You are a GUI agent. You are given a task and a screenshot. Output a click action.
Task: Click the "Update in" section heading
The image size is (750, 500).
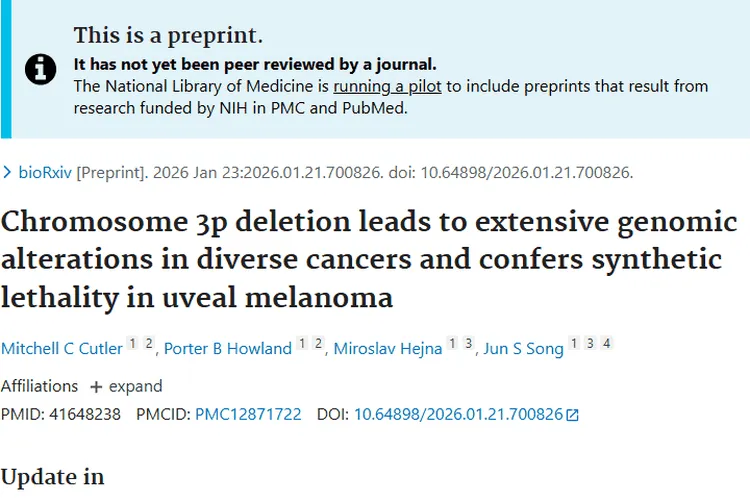coord(52,477)
